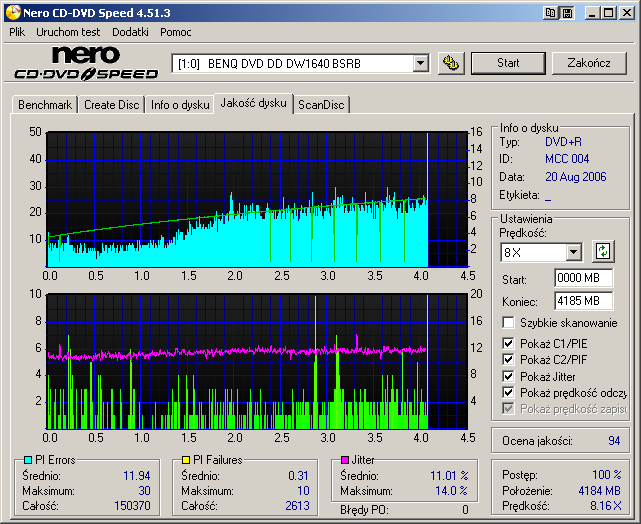
Task: Click the lower PI Failures and jitter graph
Action: pyautogui.click(x=257, y=361)
